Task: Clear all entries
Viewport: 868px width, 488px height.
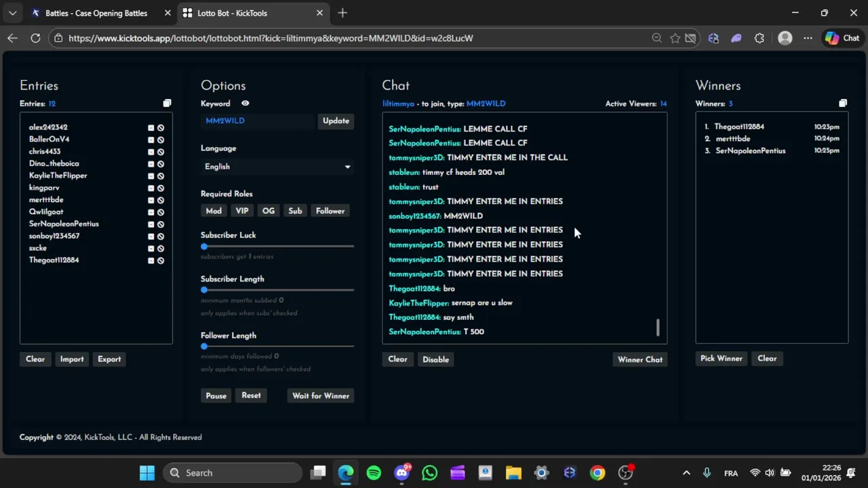Action: click(x=35, y=359)
